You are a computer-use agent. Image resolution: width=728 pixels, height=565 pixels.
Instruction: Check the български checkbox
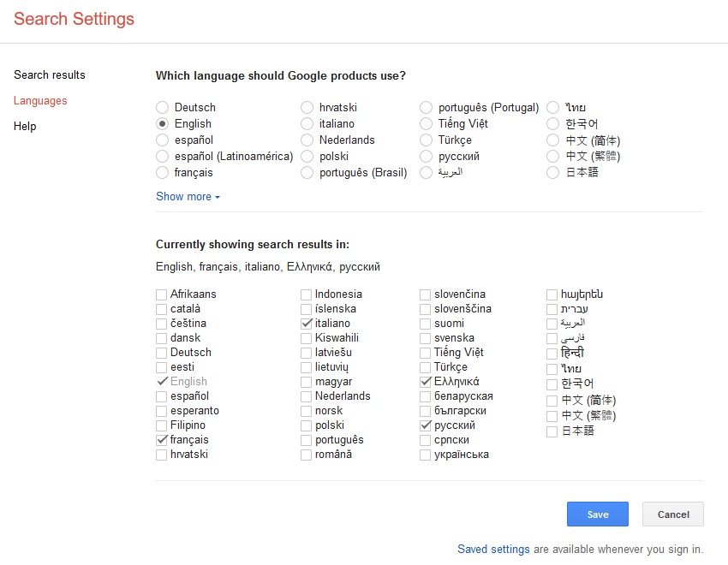pos(425,411)
